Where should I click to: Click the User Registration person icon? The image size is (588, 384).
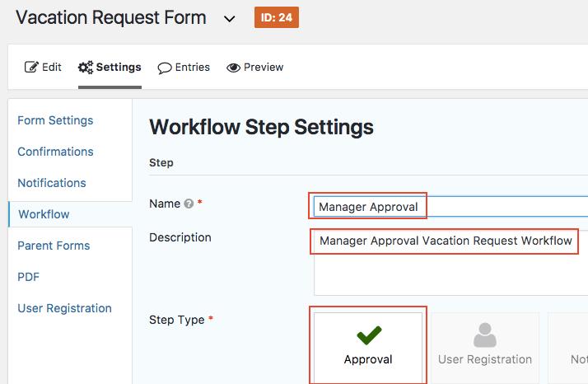point(485,335)
